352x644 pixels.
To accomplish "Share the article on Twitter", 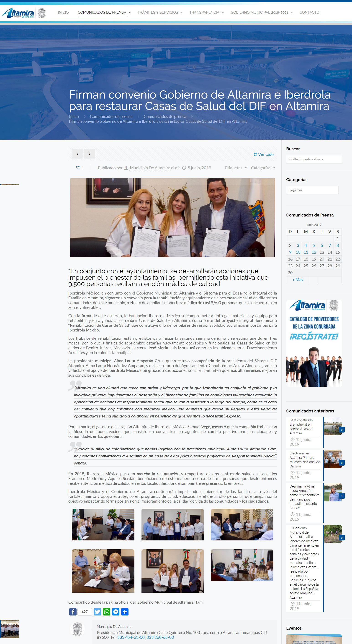I will click(x=97, y=612).
